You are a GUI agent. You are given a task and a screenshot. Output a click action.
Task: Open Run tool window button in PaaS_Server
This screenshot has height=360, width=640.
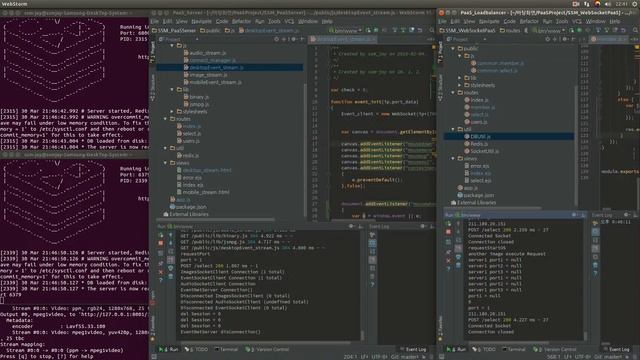point(169,349)
